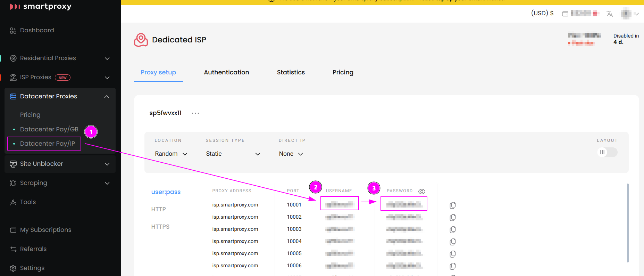Click port value 10004
This screenshot has height=276, width=644.
pyautogui.click(x=294, y=241)
